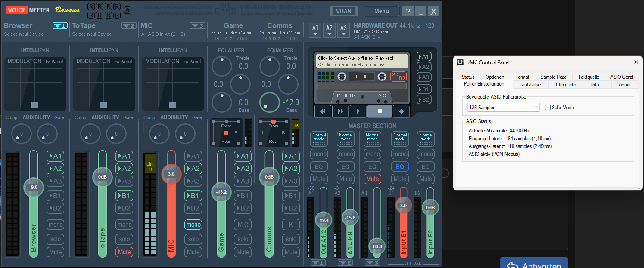Click the Comms equalizer Bass knob
644x268 pixels.
point(270,102)
